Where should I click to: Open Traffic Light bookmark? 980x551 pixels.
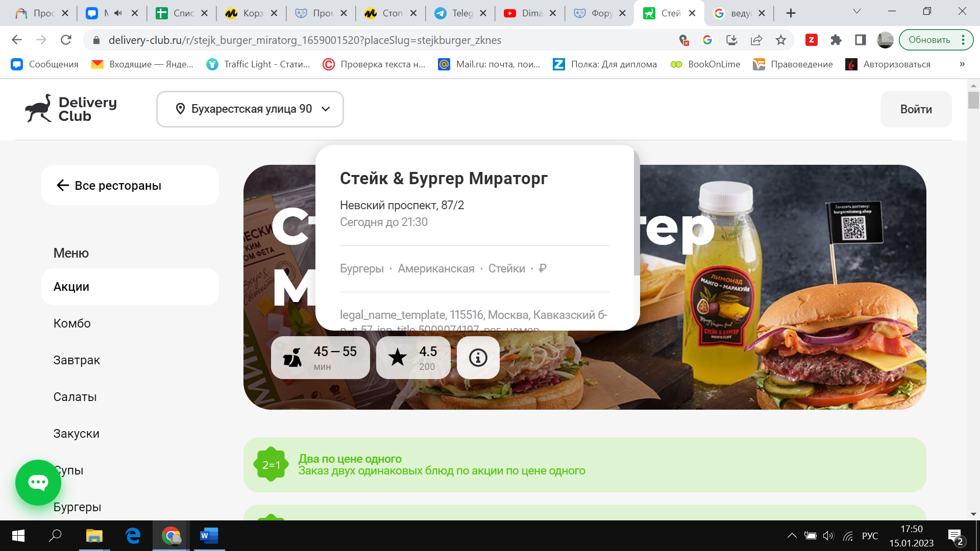tap(258, 64)
